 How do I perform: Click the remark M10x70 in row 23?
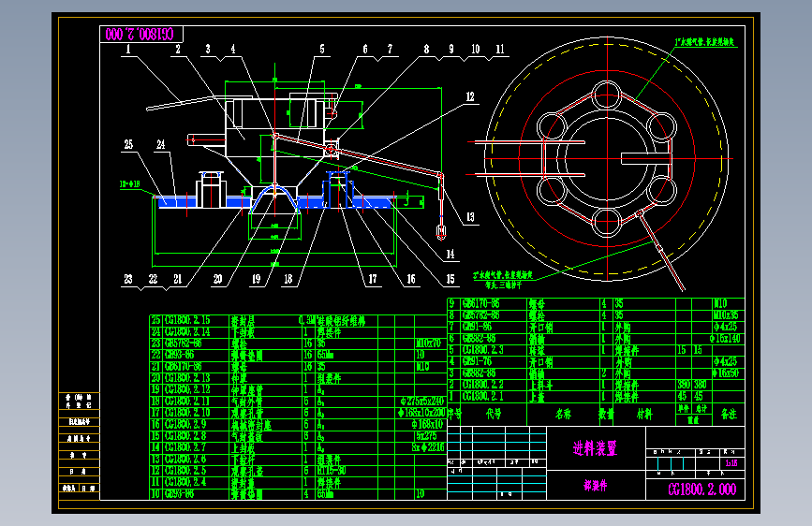coord(428,343)
